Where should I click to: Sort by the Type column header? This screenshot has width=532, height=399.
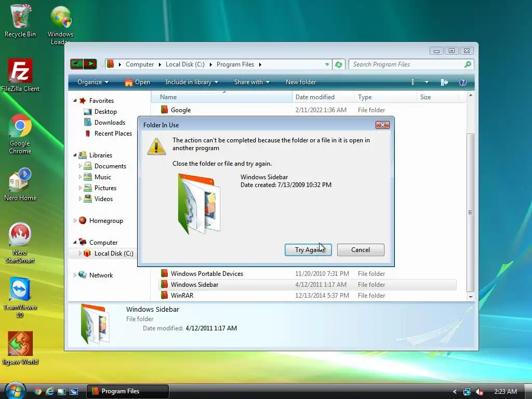click(386, 97)
